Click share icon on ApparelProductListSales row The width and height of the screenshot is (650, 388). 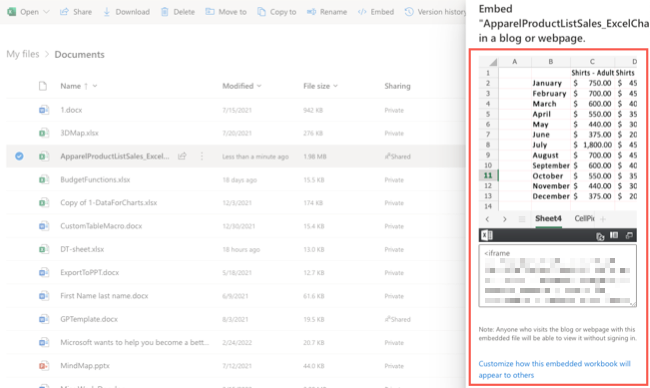[x=182, y=156]
